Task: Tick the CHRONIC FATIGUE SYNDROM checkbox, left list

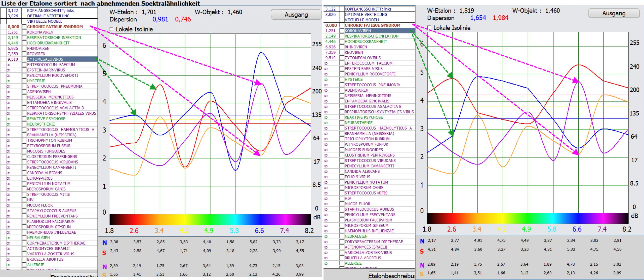Action: coord(24,27)
